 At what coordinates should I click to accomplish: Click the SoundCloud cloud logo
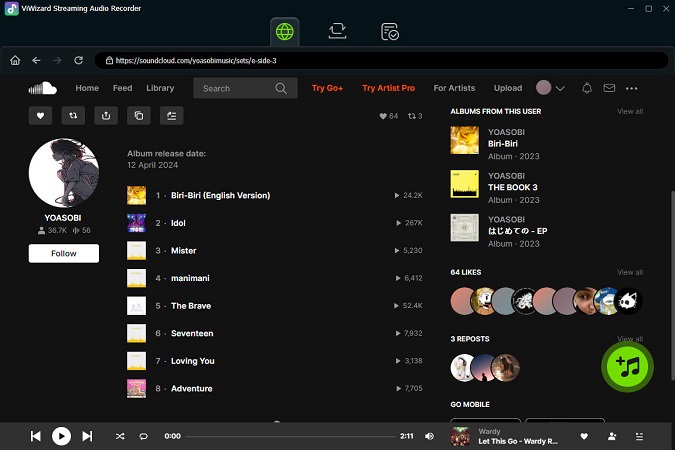pyautogui.click(x=42, y=88)
